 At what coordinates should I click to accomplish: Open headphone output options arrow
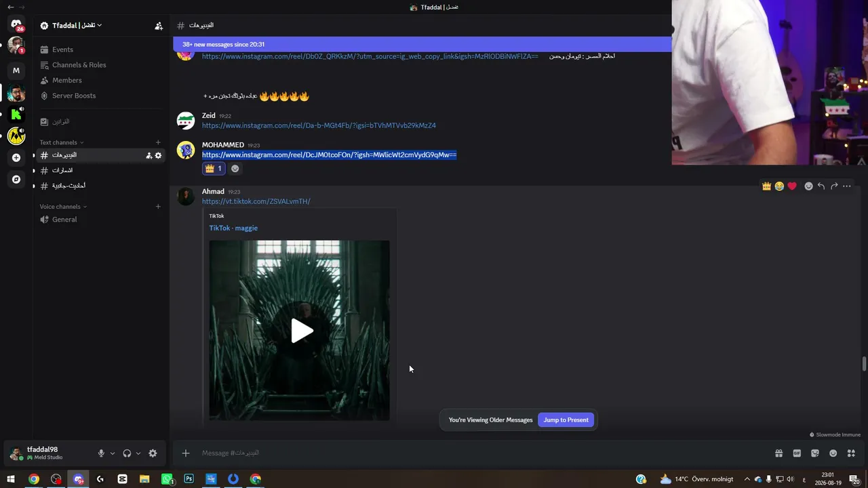[138, 453]
